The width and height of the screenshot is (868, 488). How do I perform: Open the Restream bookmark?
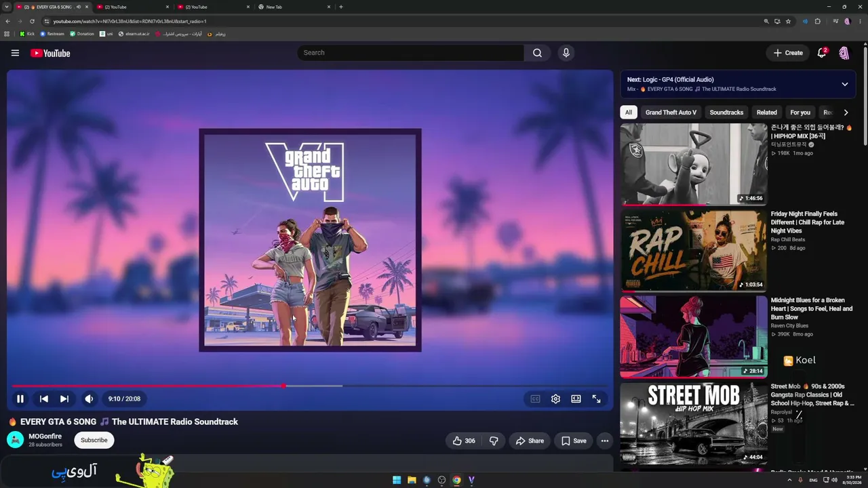(x=52, y=34)
